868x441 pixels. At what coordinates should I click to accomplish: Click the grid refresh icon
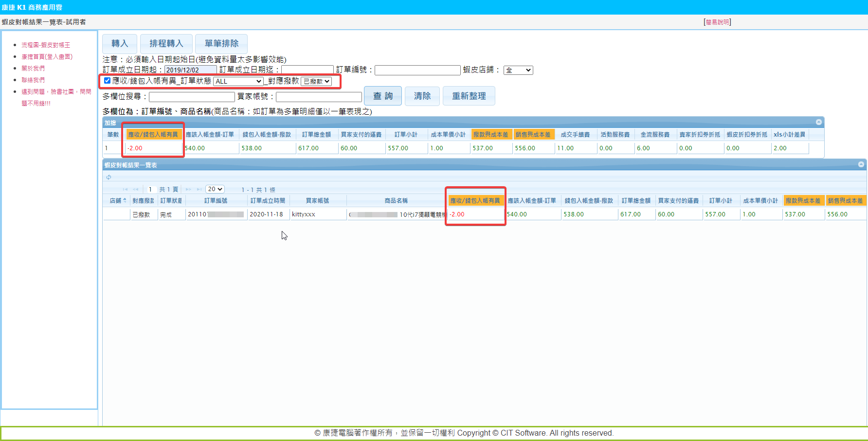click(x=108, y=177)
